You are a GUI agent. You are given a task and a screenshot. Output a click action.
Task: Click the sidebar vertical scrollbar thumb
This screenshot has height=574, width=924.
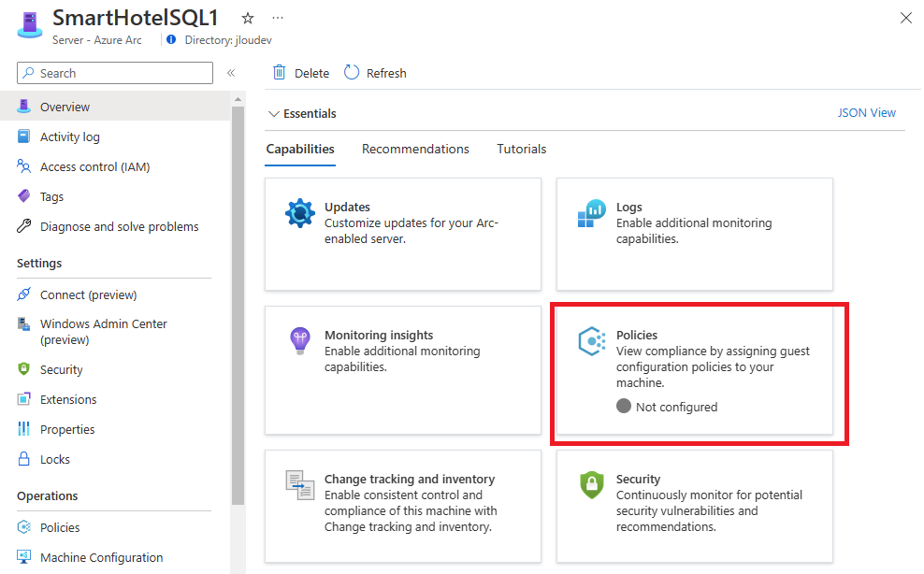[x=238, y=306]
